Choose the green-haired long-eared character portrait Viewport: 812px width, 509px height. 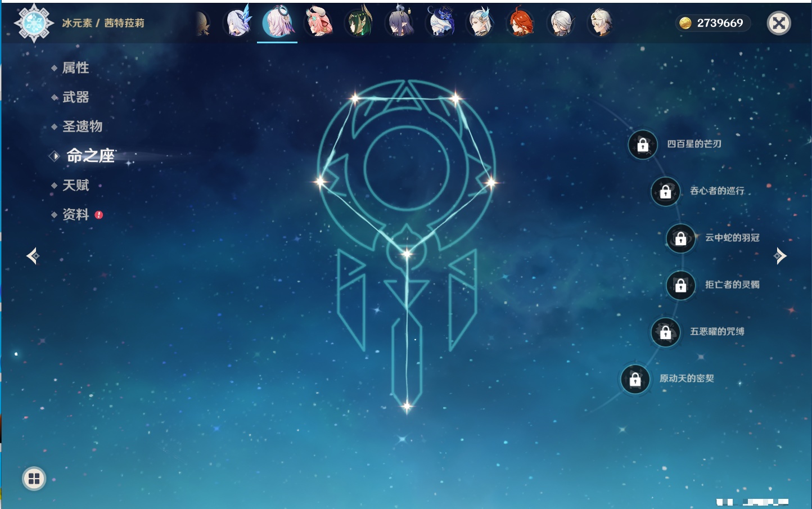coord(359,22)
